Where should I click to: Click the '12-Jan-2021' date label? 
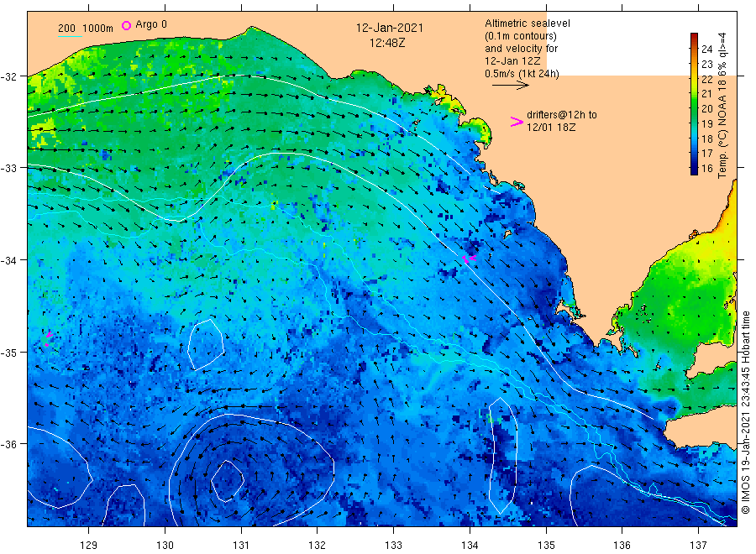[389, 28]
